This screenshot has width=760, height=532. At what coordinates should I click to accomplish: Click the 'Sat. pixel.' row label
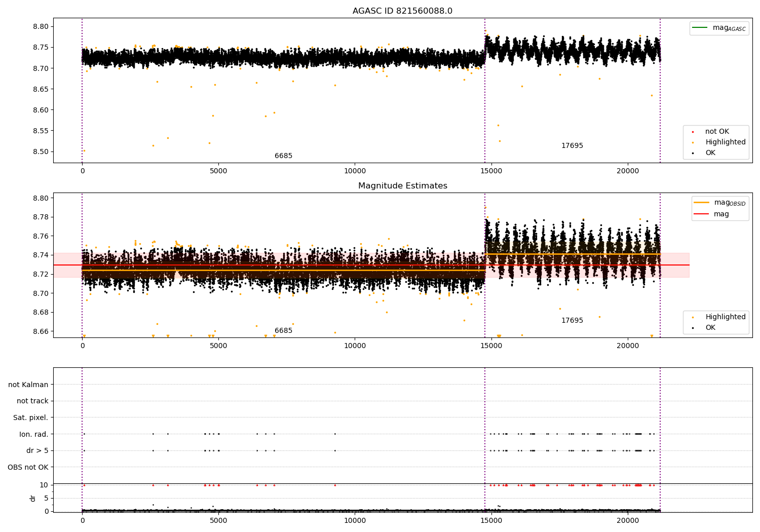click(30, 418)
